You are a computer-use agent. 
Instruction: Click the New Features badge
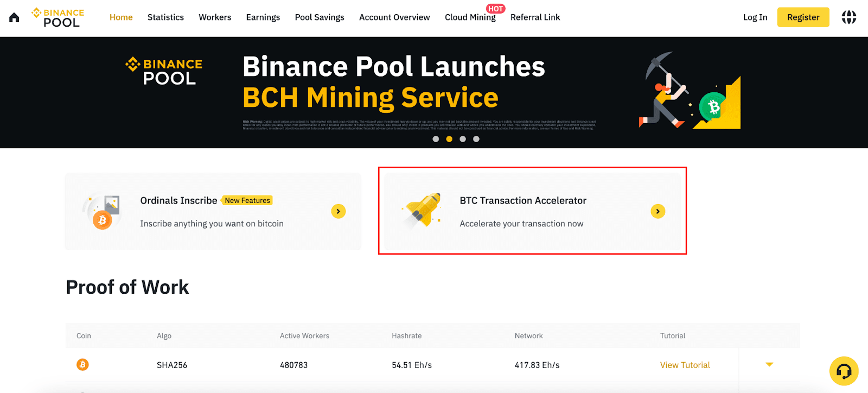coord(247,200)
